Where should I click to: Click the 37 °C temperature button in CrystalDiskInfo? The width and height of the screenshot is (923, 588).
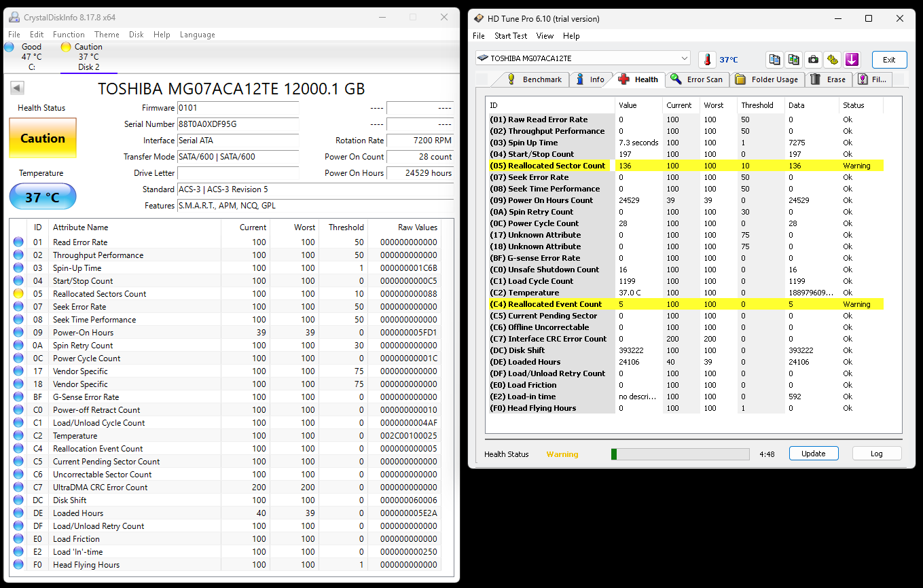43,198
